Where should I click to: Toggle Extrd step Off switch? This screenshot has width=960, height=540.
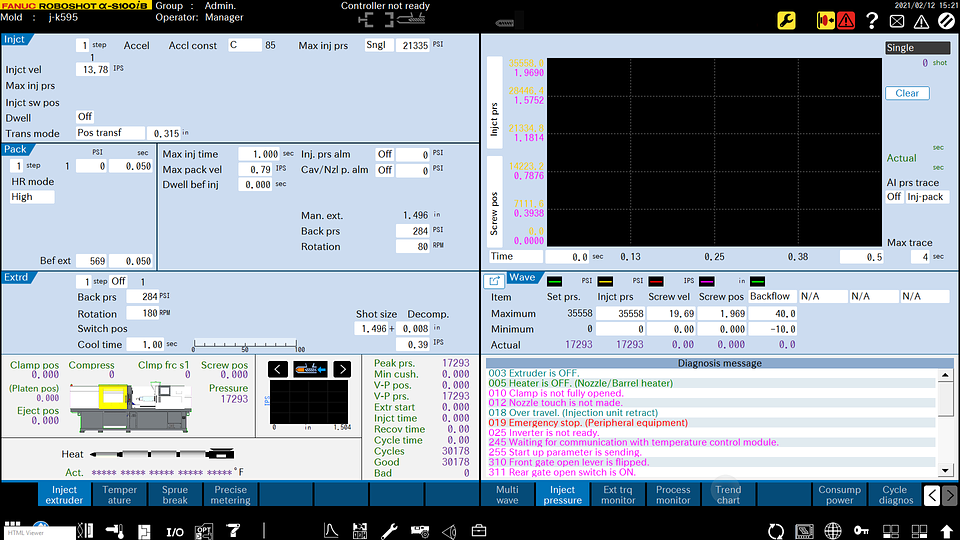[x=118, y=281]
